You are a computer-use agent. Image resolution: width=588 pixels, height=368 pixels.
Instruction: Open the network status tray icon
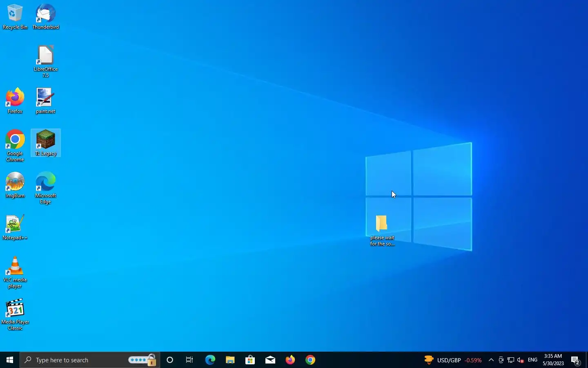511,360
